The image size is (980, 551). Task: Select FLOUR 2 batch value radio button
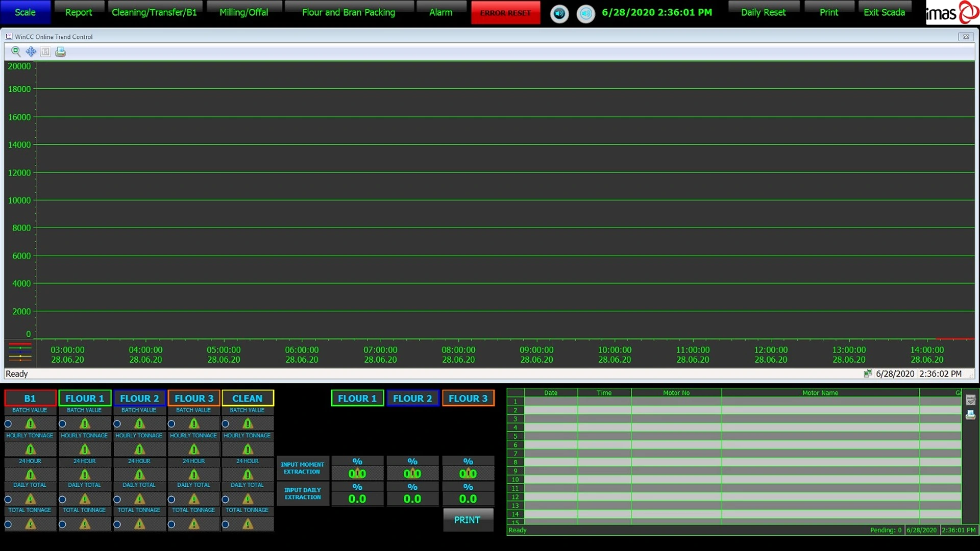[x=117, y=424]
